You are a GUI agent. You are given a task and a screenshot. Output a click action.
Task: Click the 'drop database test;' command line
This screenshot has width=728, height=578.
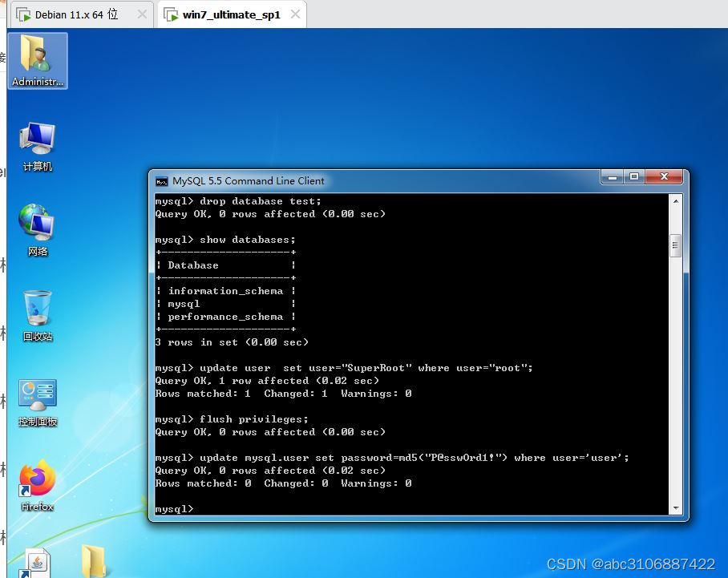pos(238,201)
